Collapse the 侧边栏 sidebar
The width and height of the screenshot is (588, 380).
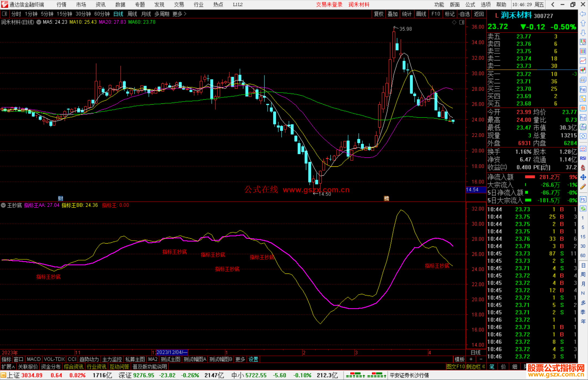(x=476, y=367)
